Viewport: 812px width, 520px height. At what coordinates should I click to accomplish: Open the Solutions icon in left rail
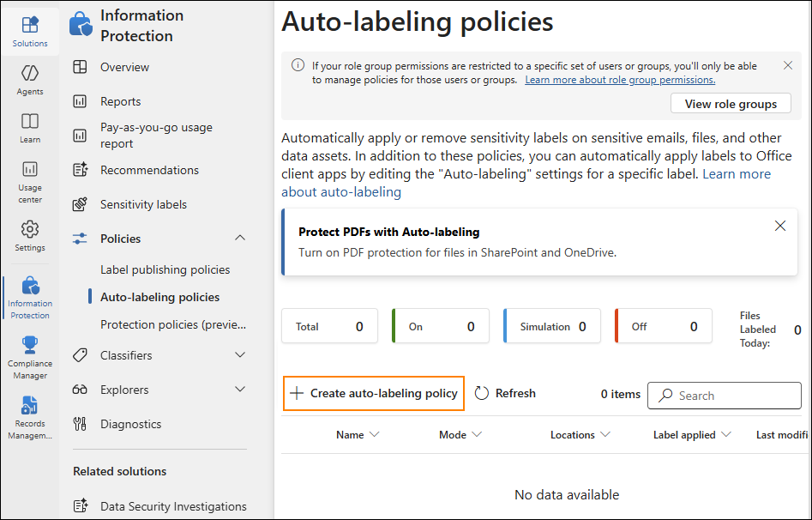coord(30,24)
